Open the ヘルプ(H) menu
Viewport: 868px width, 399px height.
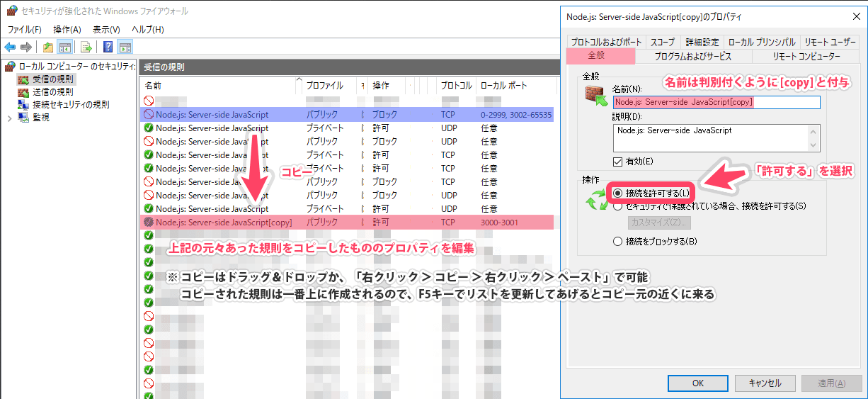[x=148, y=29]
